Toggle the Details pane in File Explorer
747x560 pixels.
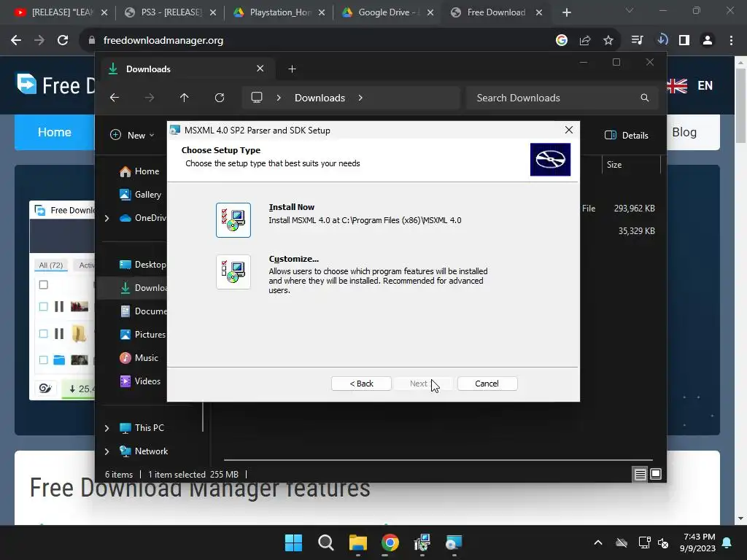tap(627, 135)
